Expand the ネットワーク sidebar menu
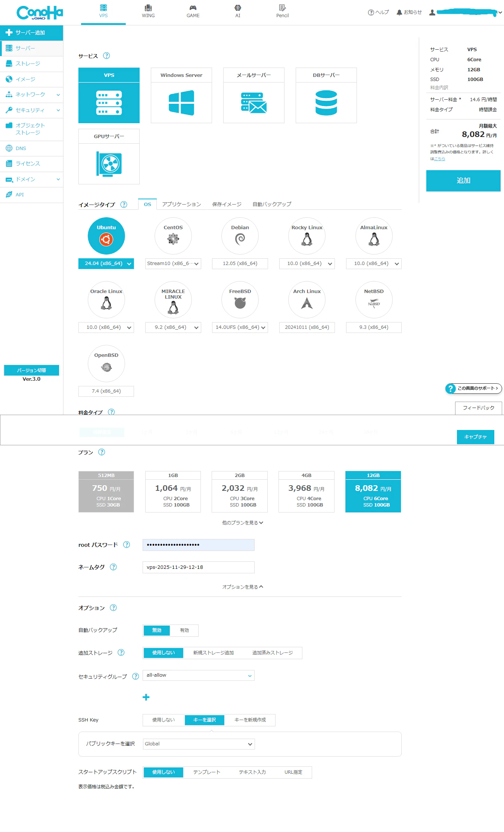This screenshot has width=504, height=832. coord(32,95)
